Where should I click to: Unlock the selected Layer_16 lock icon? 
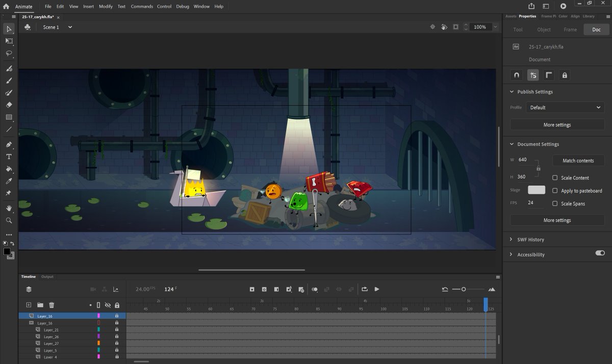pyautogui.click(x=117, y=316)
